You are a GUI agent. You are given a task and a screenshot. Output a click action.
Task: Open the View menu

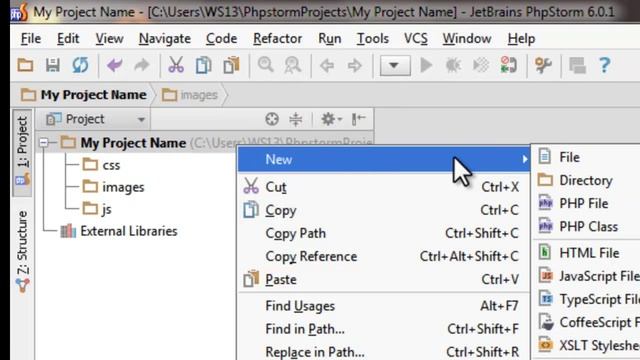(x=109, y=39)
